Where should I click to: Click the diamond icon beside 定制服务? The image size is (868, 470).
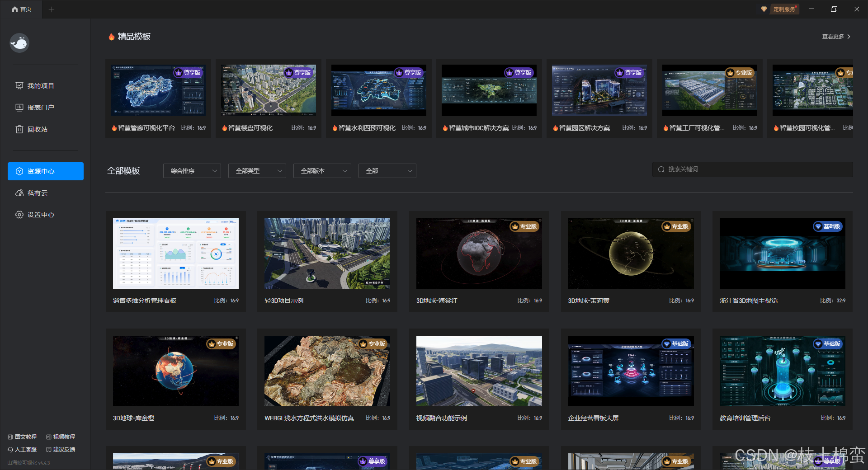tap(764, 9)
